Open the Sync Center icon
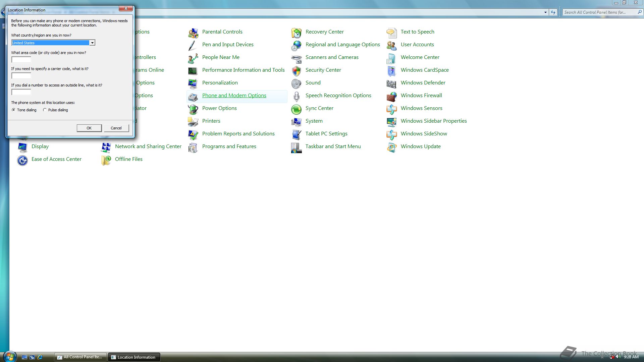Screen dimensions: 644x362 click(x=297, y=109)
